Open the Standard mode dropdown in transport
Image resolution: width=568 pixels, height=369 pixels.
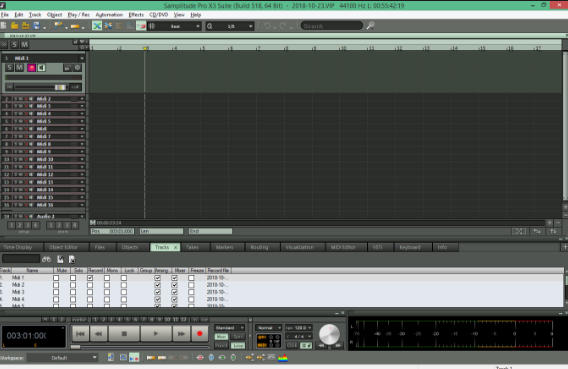pyautogui.click(x=230, y=328)
